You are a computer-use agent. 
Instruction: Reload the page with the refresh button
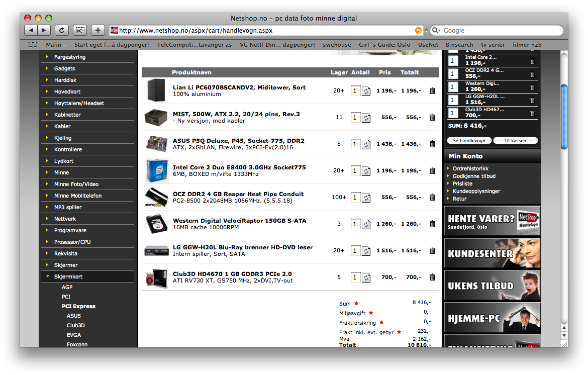coord(61,30)
